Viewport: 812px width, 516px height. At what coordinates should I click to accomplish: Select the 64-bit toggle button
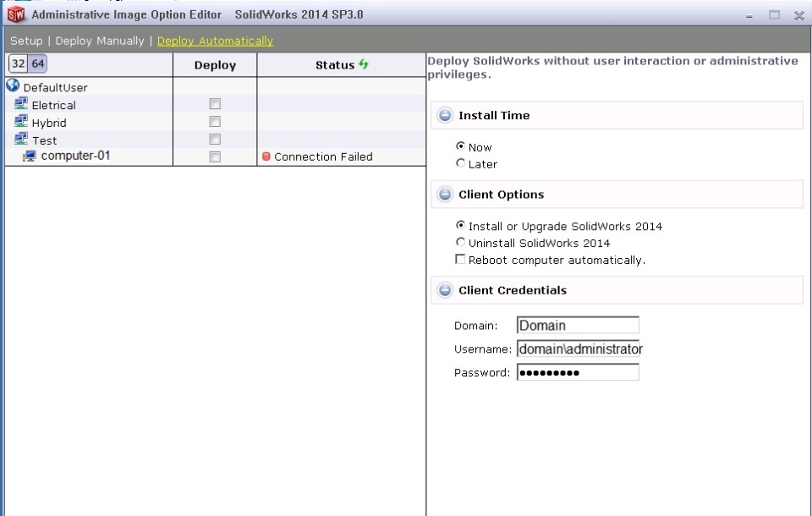(37, 63)
